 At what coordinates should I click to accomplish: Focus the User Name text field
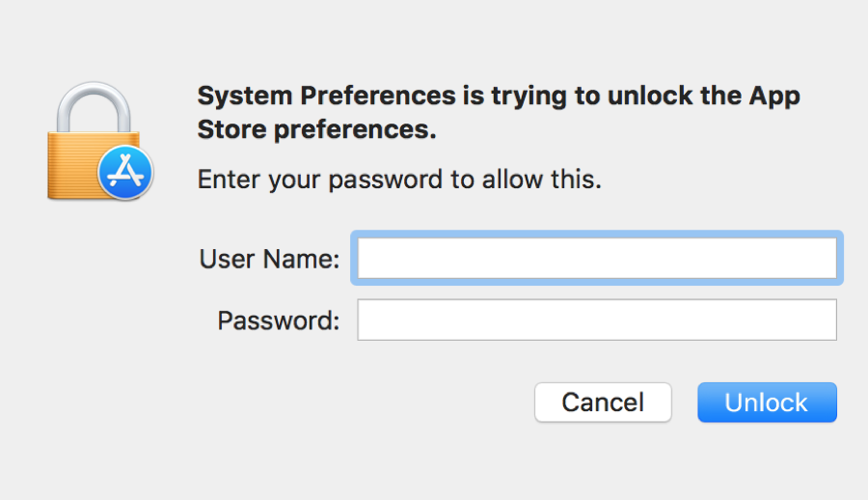click(597, 258)
